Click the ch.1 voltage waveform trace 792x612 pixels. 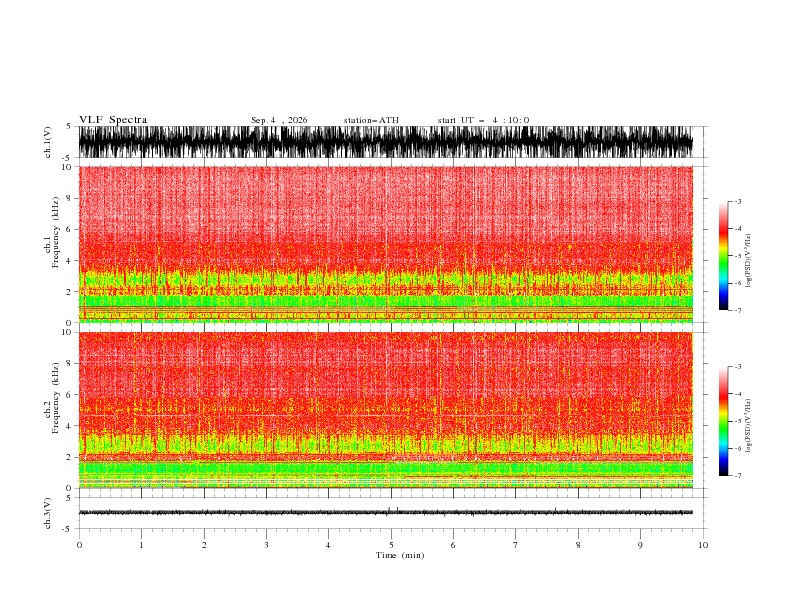pos(385,142)
